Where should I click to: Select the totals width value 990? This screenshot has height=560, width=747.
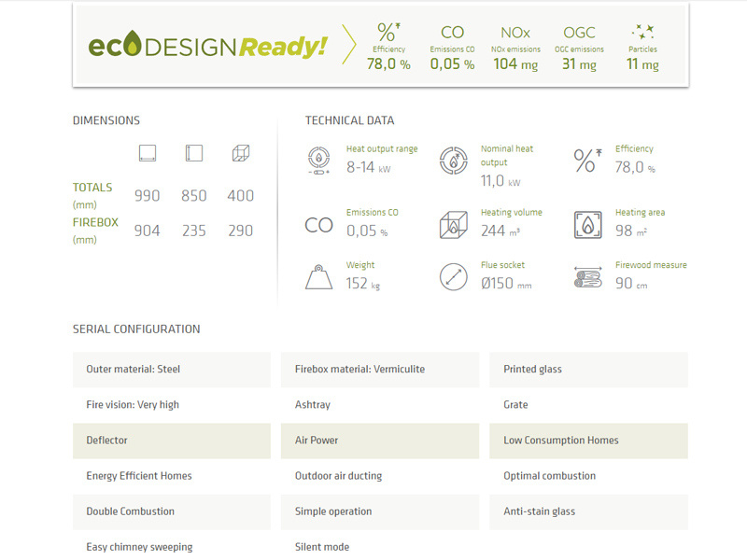click(x=148, y=196)
